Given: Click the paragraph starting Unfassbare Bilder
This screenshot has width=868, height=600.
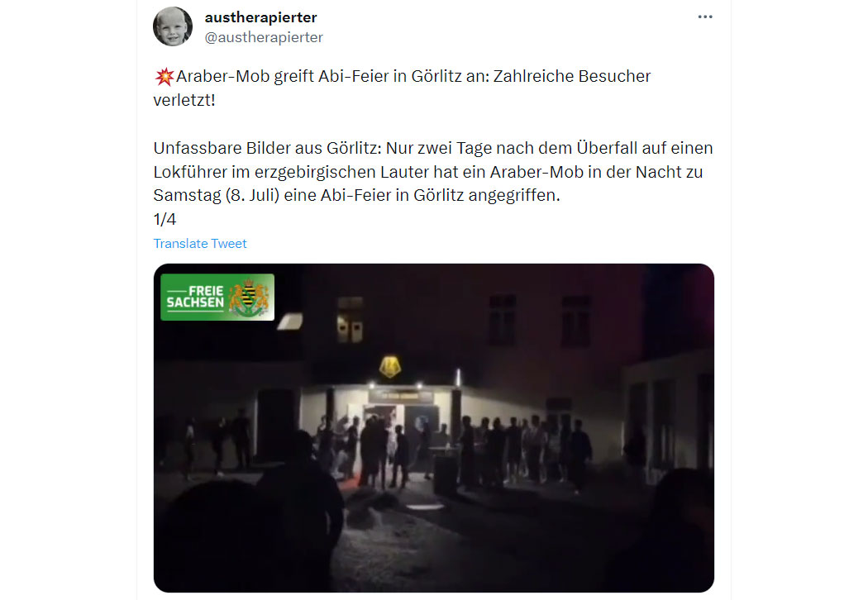Looking at the screenshot, I should pos(433,172).
